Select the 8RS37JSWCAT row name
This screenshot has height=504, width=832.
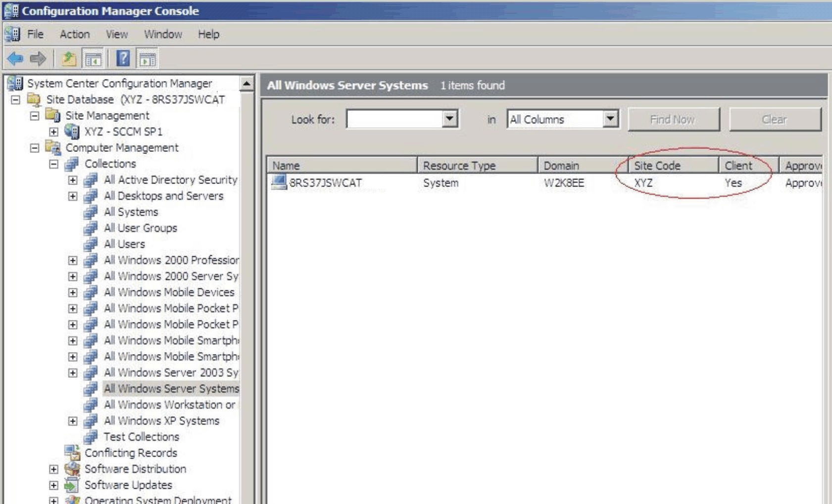(326, 183)
